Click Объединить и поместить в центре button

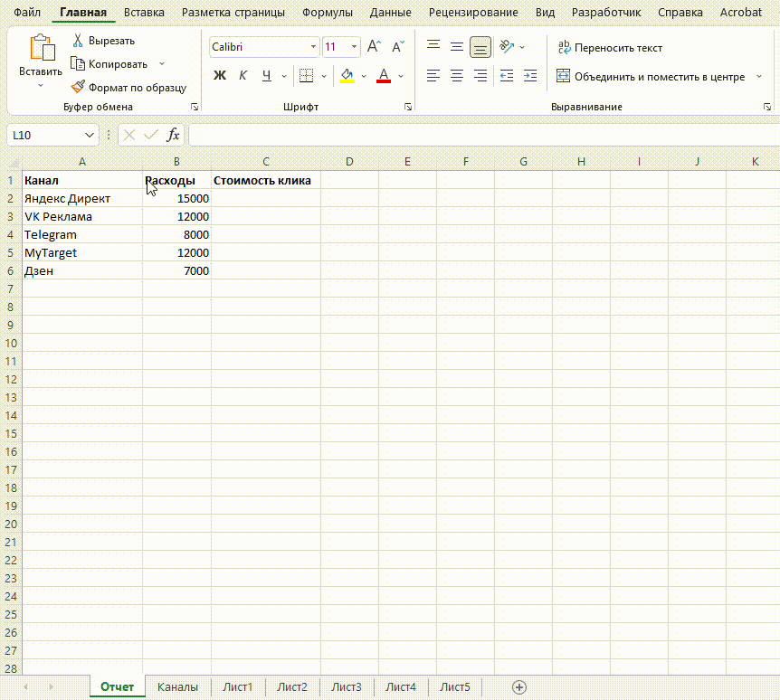[652, 77]
